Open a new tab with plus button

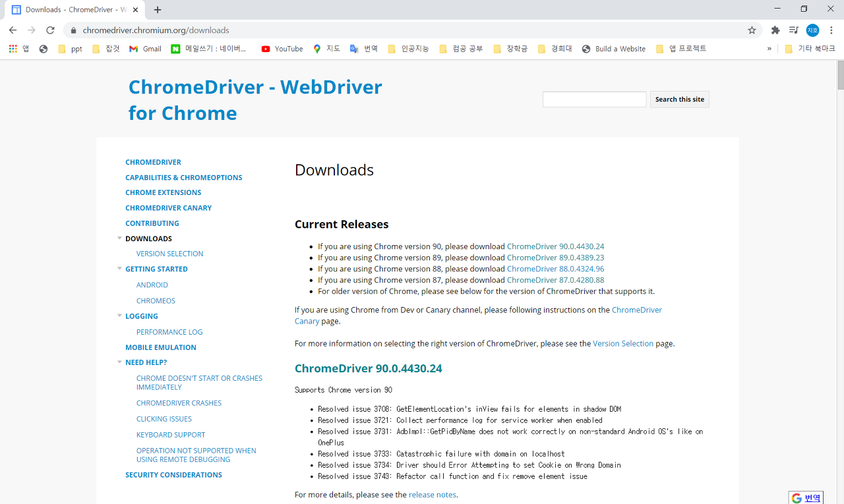pyautogui.click(x=158, y=10)
